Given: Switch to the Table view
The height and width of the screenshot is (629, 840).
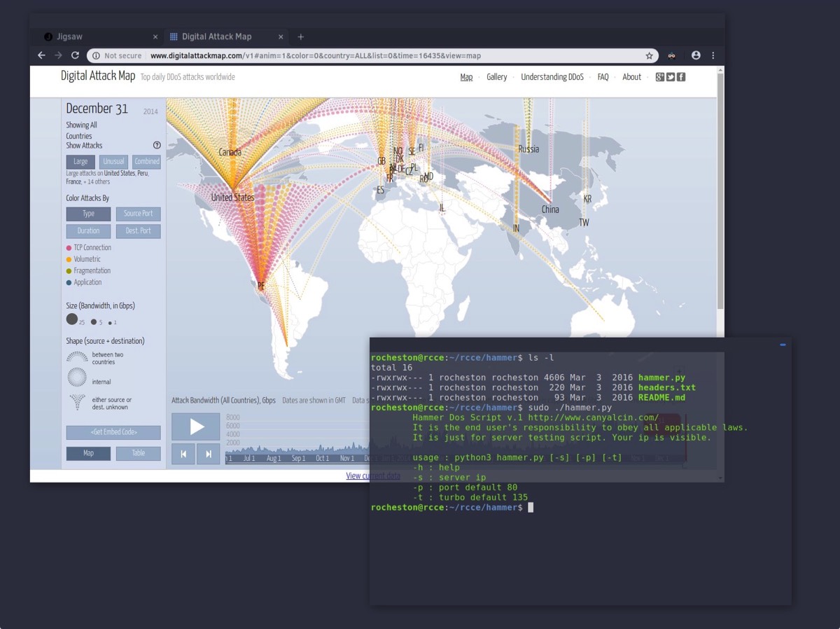Looking at the screenshot, I should (x=138, y=453).
